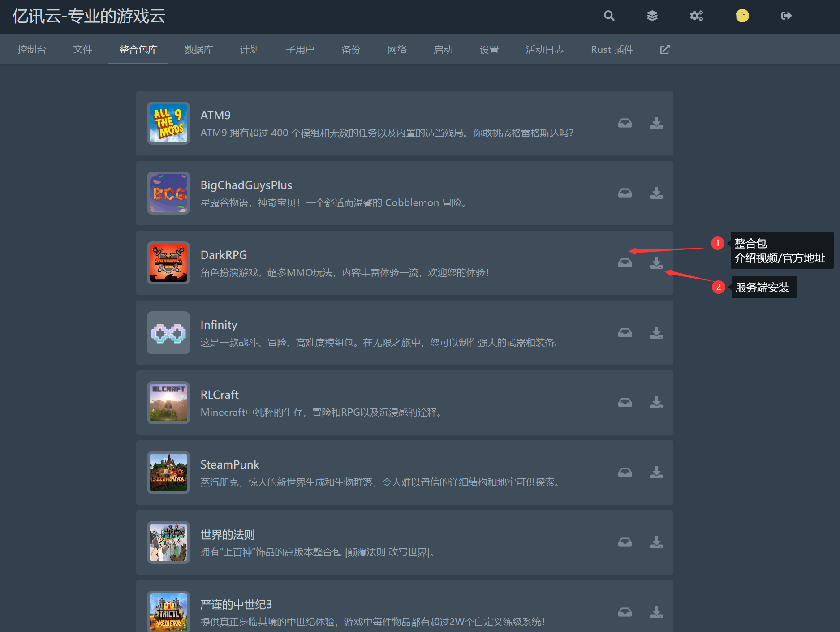Open the server layers stack icon
Image resolution: width=840 pixels, height=632 pixels.
coord(652,16)
